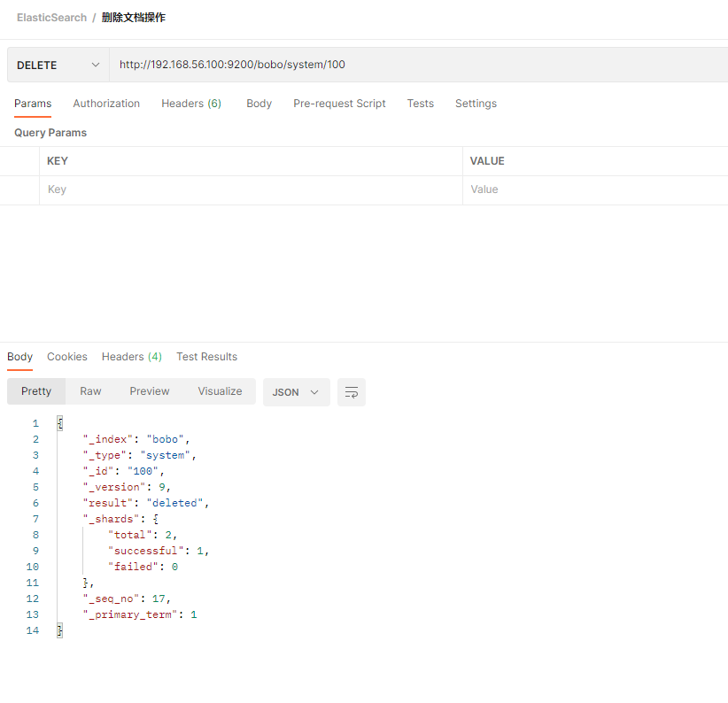
Task: Open the response Cookies tab
Action: [66, 357]
